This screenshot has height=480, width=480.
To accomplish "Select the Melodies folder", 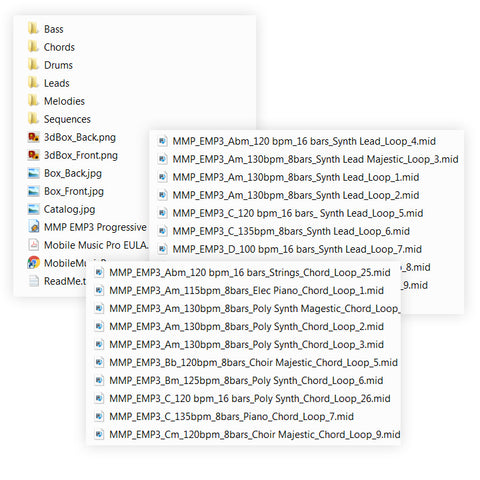I will point(56,101).
